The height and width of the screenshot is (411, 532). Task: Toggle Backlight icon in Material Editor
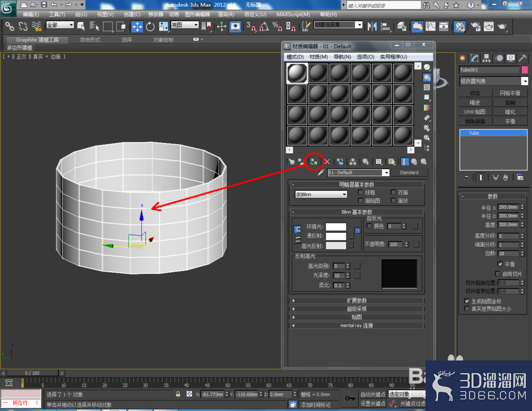427,78
